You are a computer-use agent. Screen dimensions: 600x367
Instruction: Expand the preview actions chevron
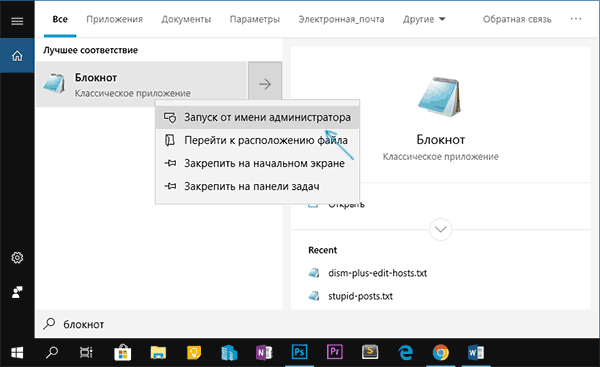[x=440, y=229]
